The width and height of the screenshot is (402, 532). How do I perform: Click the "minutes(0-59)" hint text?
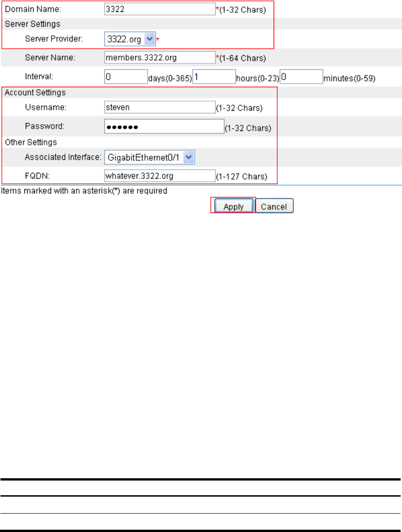(x=349, y=79)
